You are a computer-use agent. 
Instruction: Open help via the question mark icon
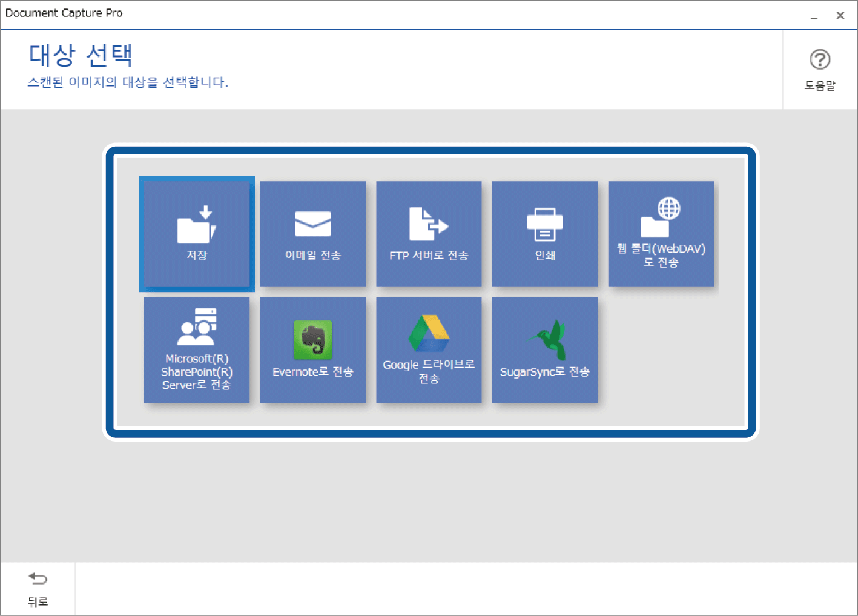(820, 60)
